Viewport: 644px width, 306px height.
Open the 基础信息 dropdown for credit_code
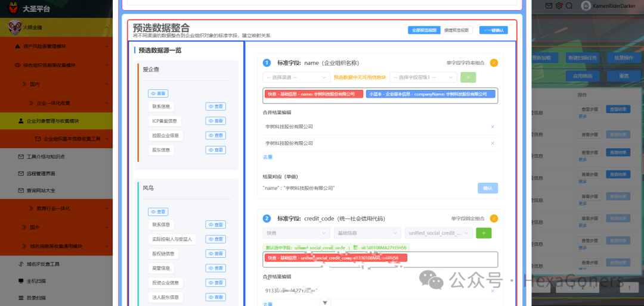367,233
